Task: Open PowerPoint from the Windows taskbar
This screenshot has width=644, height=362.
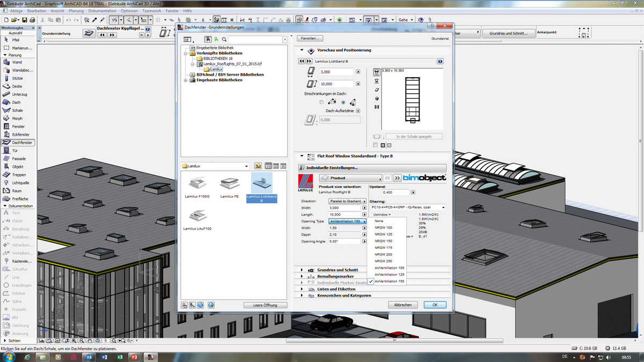Action: (x=135, y=357)
